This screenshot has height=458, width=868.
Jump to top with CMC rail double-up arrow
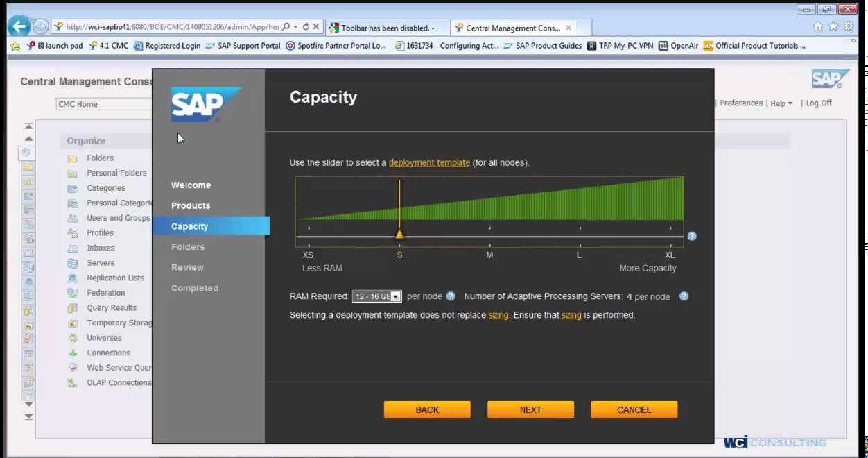[28, 127]
